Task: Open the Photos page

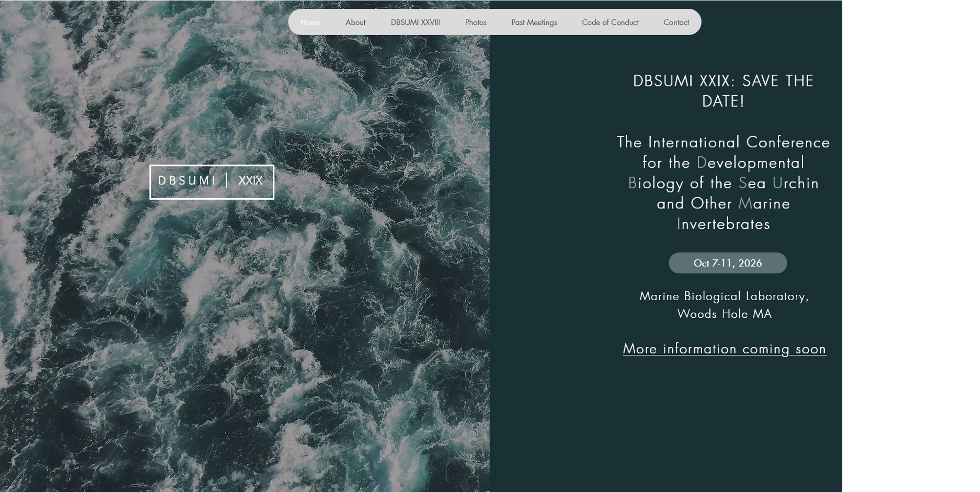Action: (476, 22)
